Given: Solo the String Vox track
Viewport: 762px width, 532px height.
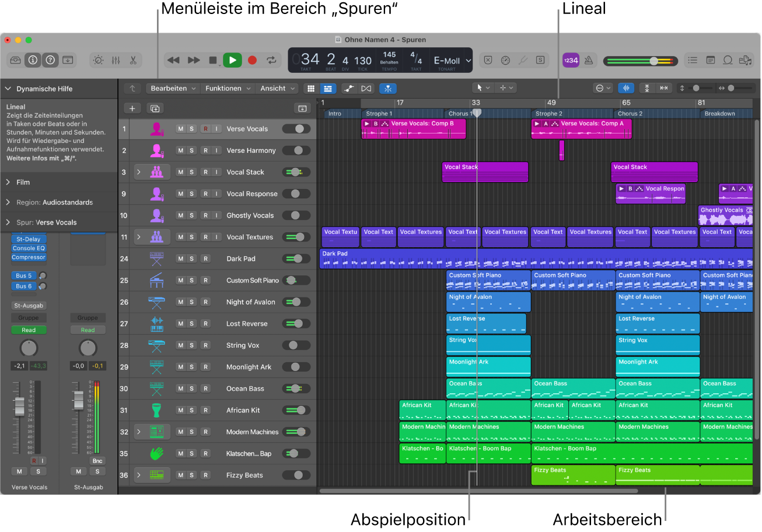Looking at the screenshot, I should click(x=191, y=345).
